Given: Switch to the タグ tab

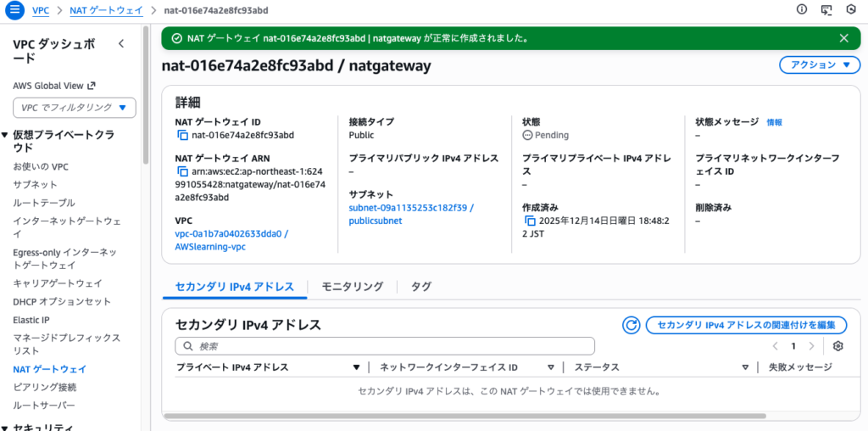Looking at the screenshot, I should pos(420,287).
